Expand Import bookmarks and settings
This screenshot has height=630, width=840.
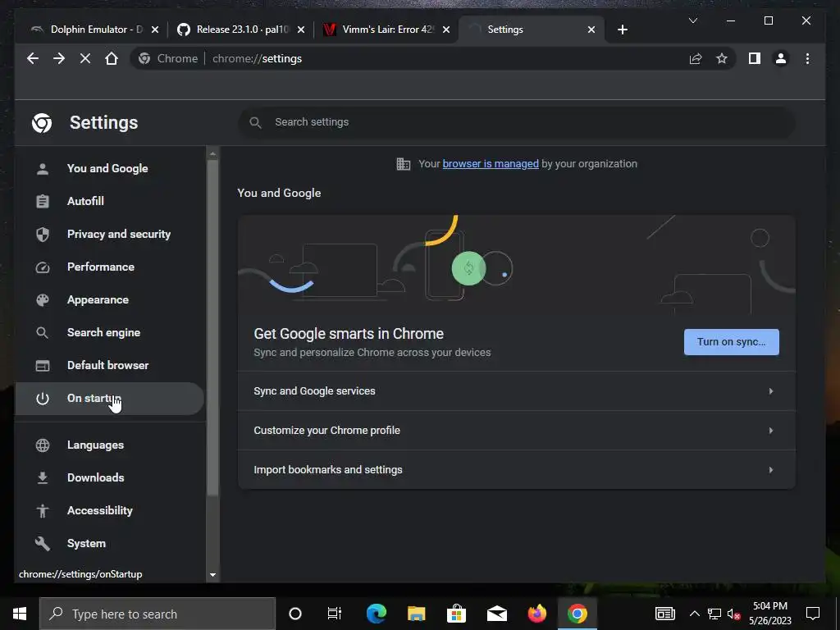point(517,470)
